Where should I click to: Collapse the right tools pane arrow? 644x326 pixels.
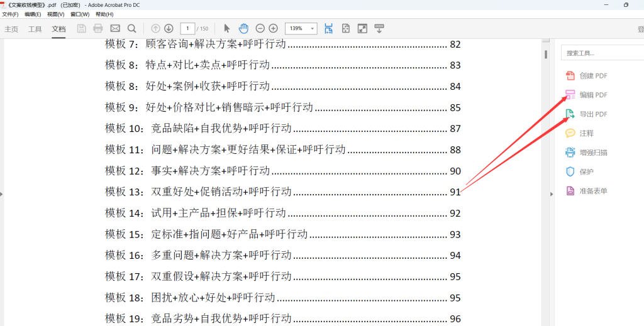coord(552,194)
